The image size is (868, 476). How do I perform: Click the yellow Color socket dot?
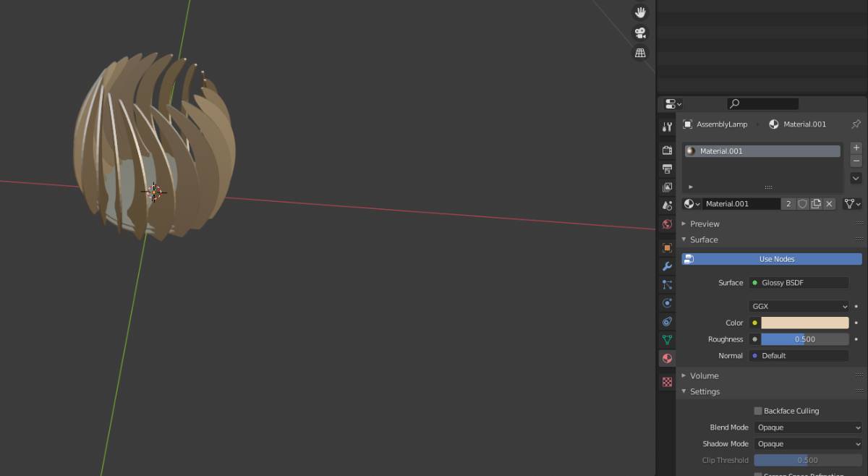click(755, 323)
